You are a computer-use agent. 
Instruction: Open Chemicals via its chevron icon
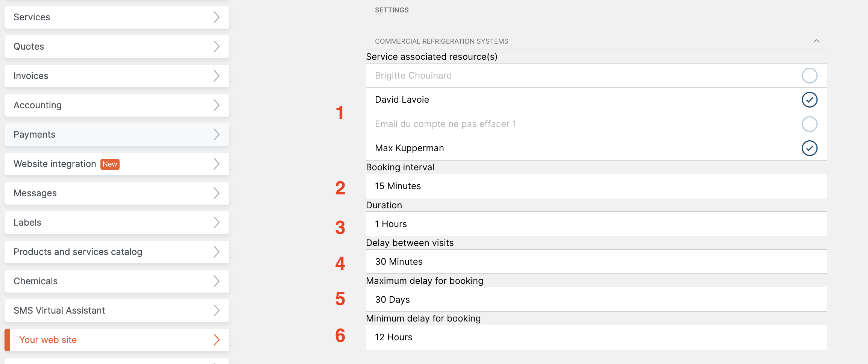pos(217,281)
